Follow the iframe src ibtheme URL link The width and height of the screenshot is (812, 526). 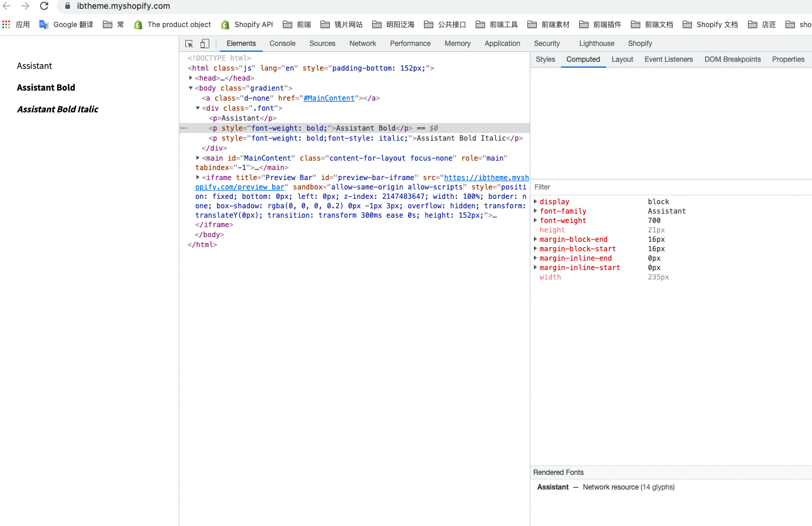click(486, 178)
